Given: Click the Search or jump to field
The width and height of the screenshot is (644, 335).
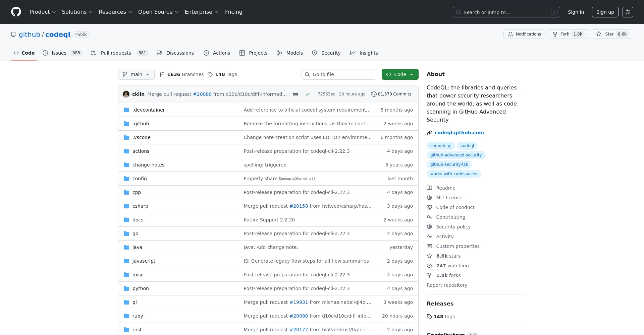Looking at the screenshot, I should [x=506, y=12].
